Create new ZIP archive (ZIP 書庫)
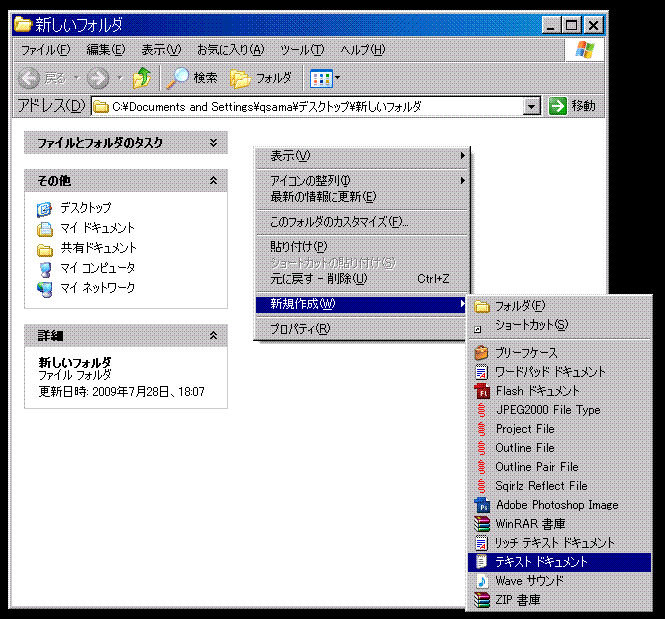The image size is (665, 619). coord(559,600)
